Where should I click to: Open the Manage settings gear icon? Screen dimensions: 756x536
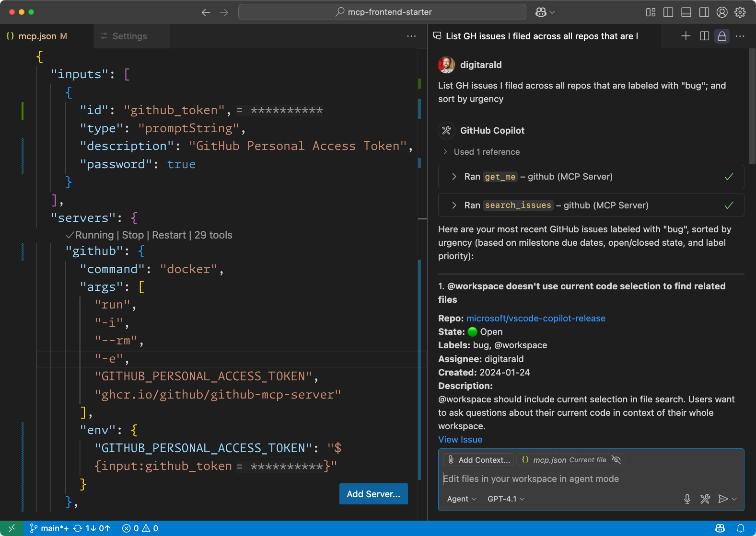click(x=740, y=12)
